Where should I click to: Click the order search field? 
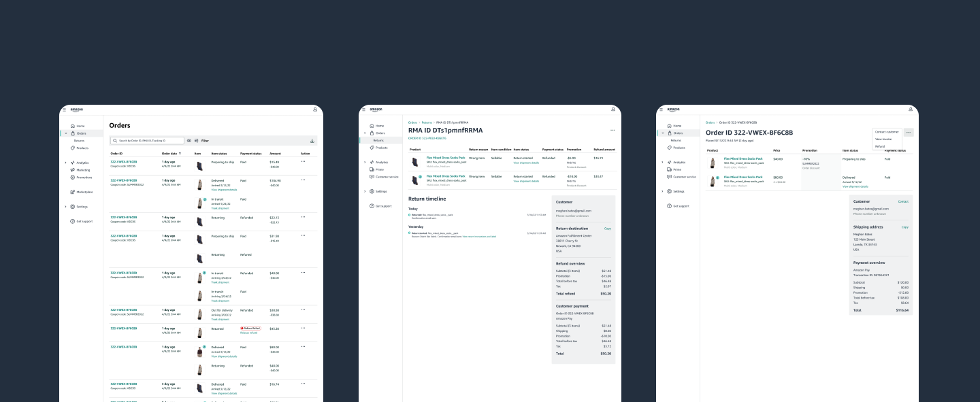147,141
